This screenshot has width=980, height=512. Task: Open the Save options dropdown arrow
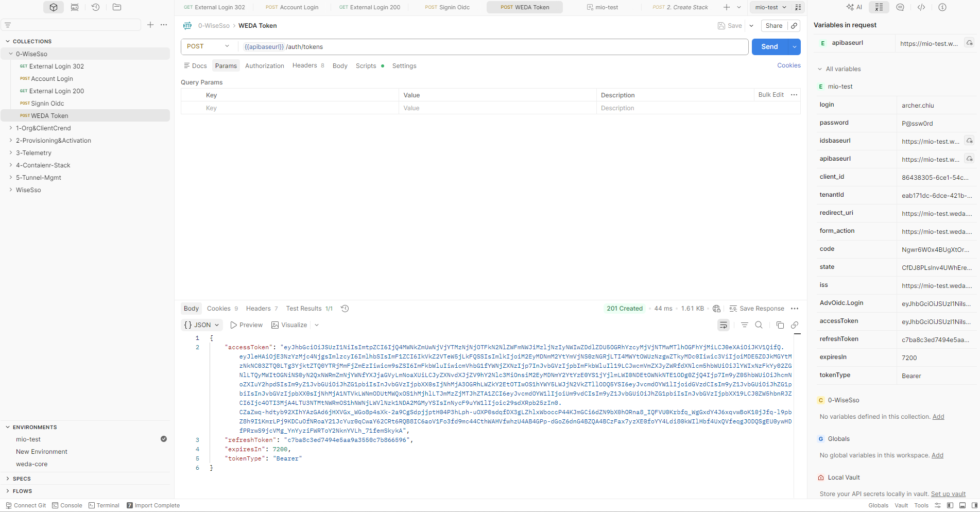click(751, 26)
